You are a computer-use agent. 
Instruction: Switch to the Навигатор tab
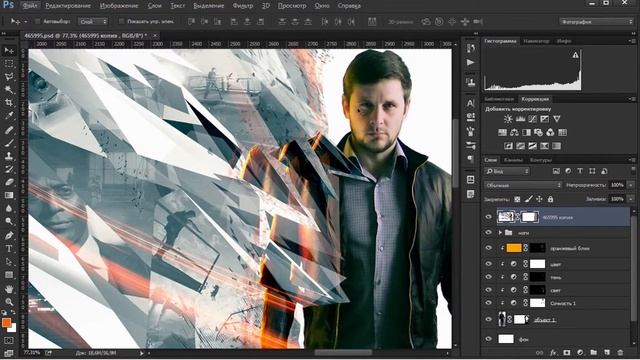pos(536,41)
